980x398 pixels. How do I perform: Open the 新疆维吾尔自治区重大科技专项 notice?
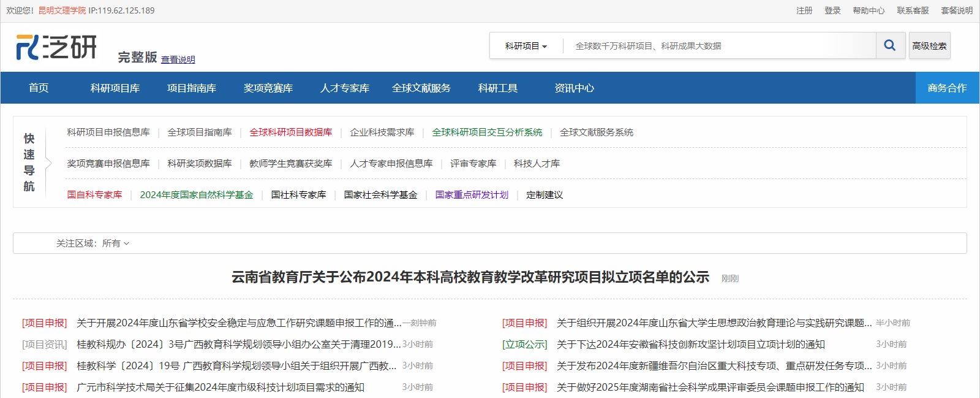tap(714, 365)
